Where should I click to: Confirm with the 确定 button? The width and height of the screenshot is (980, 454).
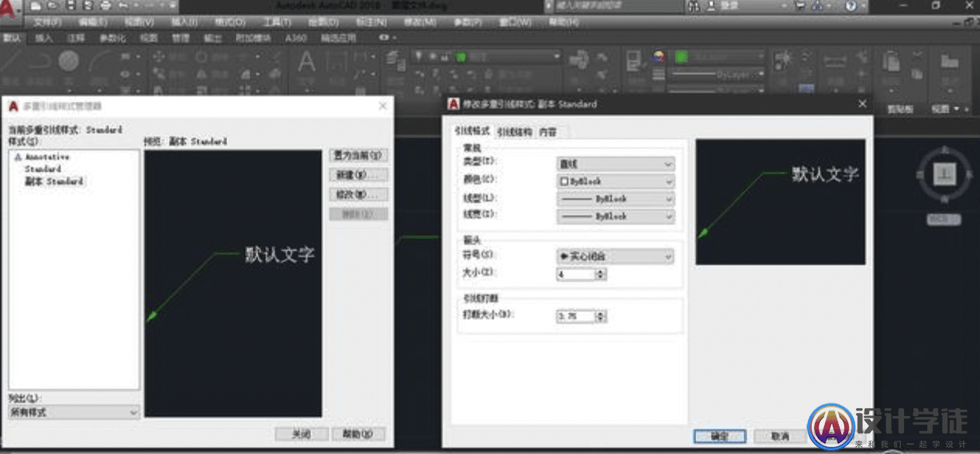719,437
